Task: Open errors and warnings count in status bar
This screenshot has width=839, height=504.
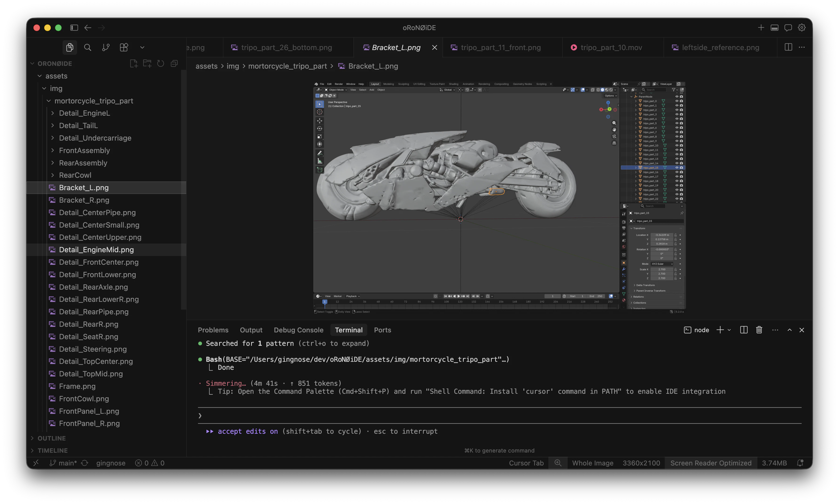Action: pyautogui.click(x=150, y=463)
